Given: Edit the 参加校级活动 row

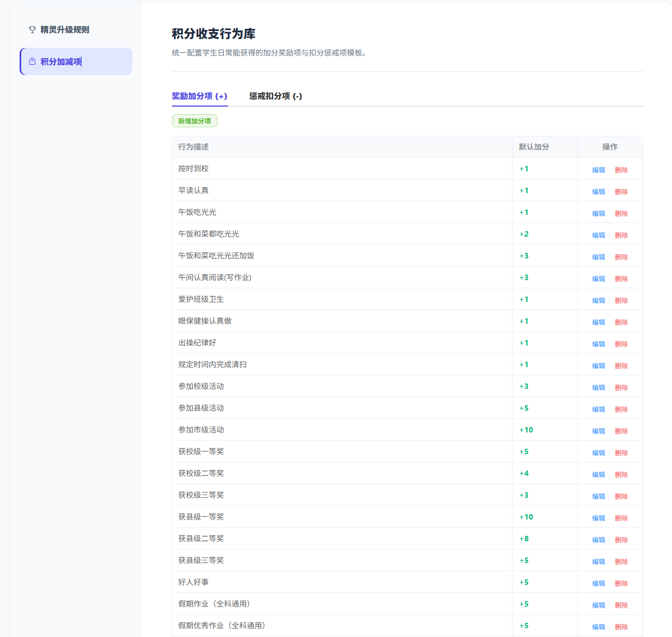Looking at the screenshot, I should pyautogui.click(x=599, y=387).
